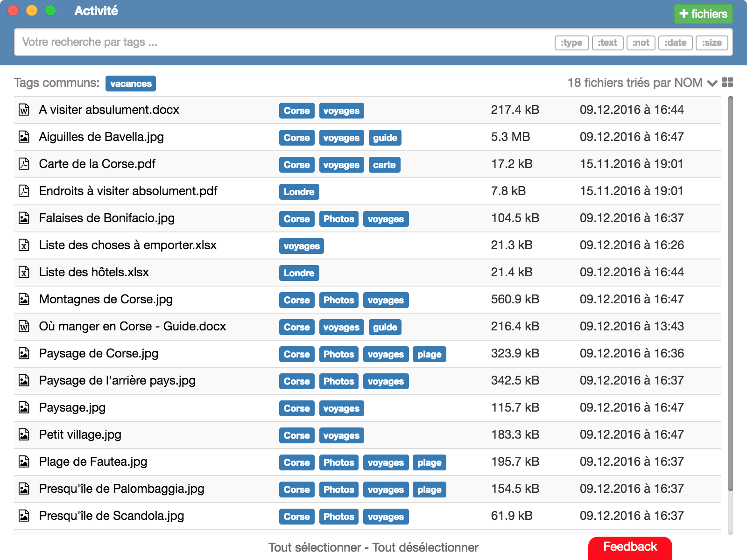Select the image icon of Montagnes de Corse.jpg
The image size is (747, 560).
coord(24,299)
